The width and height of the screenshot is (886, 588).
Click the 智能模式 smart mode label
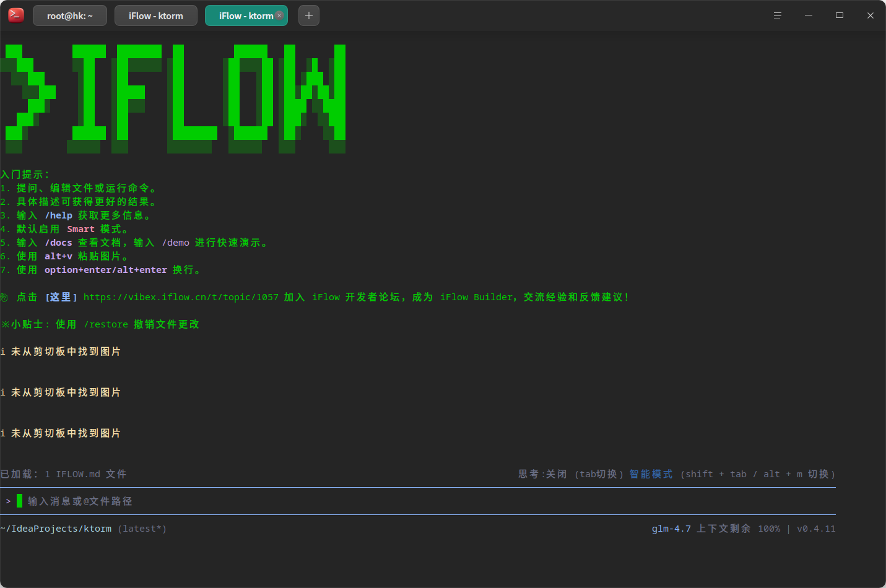651,474
